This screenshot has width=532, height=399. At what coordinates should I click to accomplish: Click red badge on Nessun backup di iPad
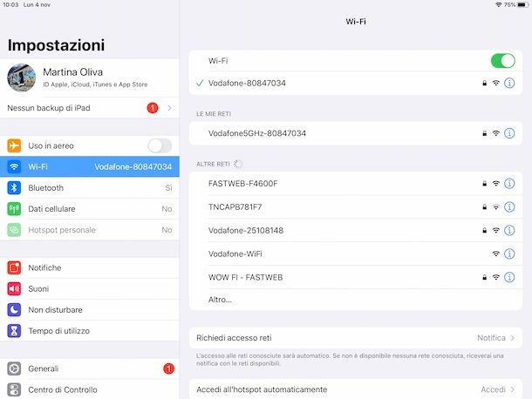pyautogui.click(x=153, y=108)
